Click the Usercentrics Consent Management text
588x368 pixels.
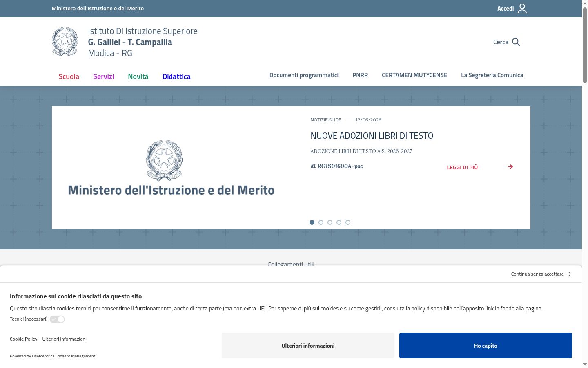coord(64,356)
